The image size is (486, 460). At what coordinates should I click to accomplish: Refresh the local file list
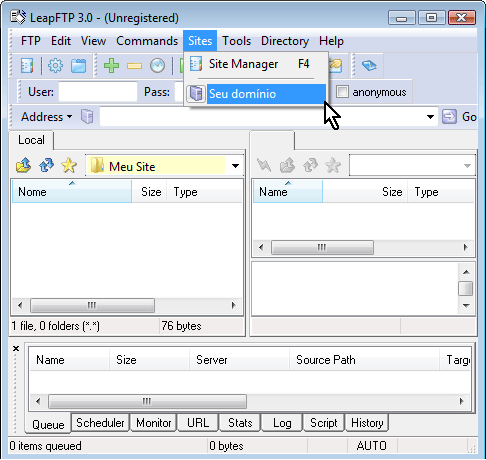point(46,165)
